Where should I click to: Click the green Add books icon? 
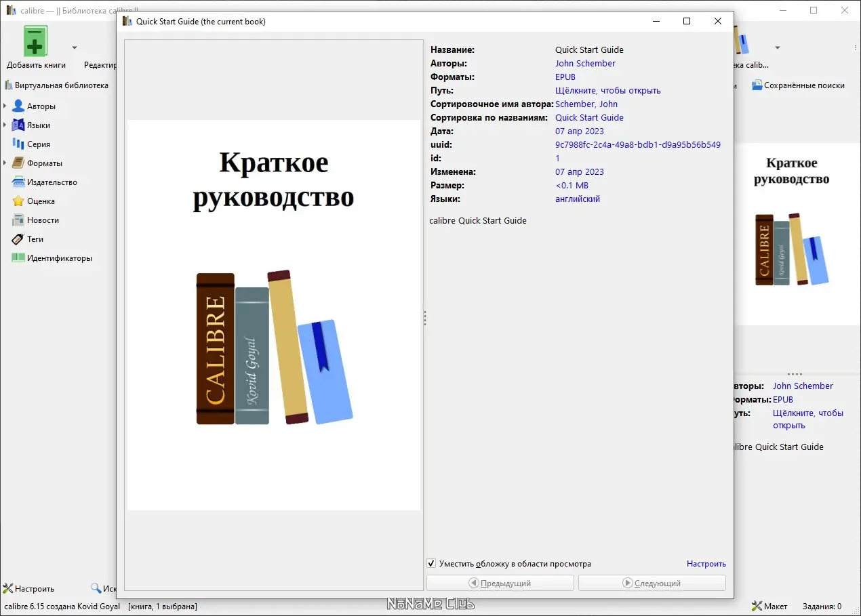(x=36, y=42)
